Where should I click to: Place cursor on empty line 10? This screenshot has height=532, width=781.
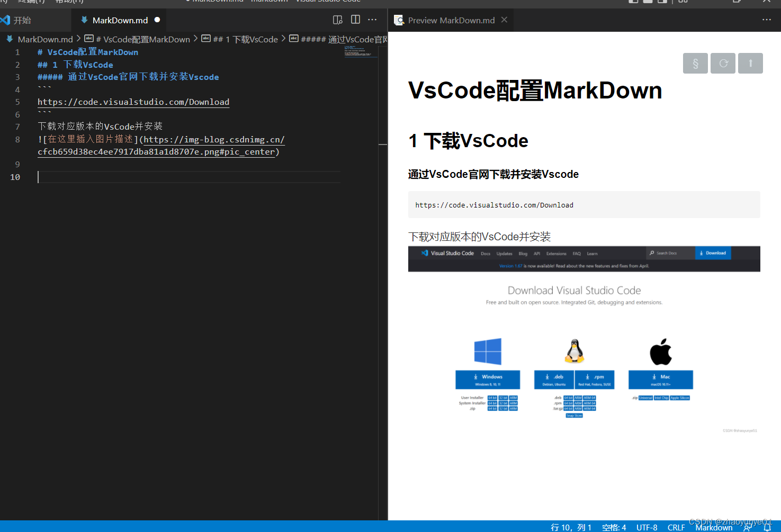[x=189, y=177]
